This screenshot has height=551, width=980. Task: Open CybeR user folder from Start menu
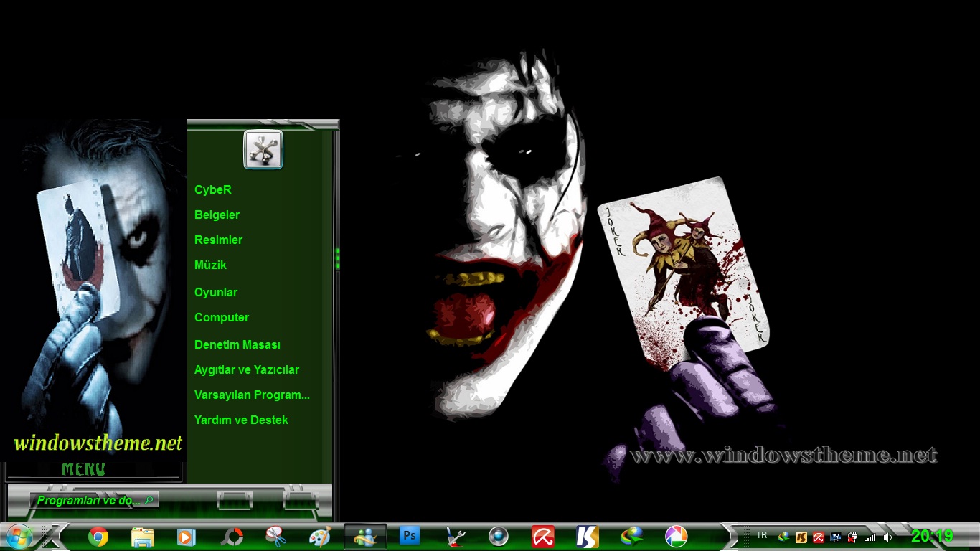[x=213, y=190]
